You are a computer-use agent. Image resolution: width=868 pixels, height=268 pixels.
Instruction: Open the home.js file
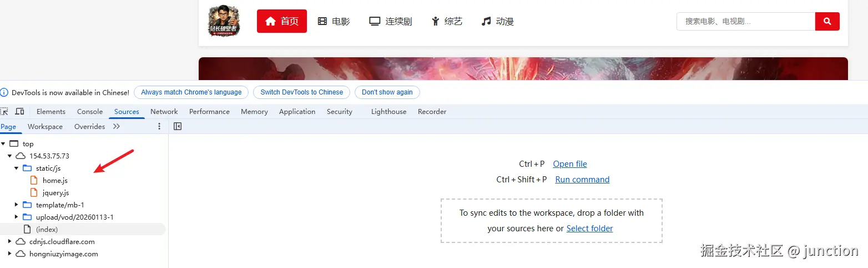point(55,180)
